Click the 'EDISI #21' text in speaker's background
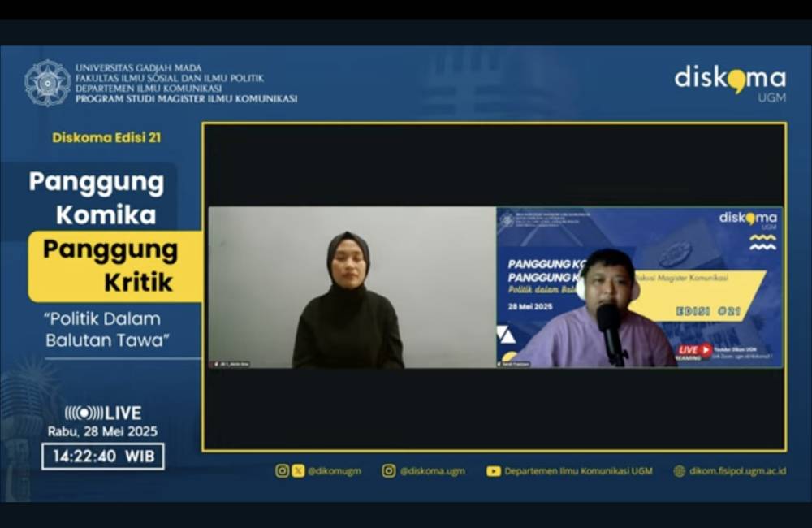812x528 pixels. (x=708, y=311)
